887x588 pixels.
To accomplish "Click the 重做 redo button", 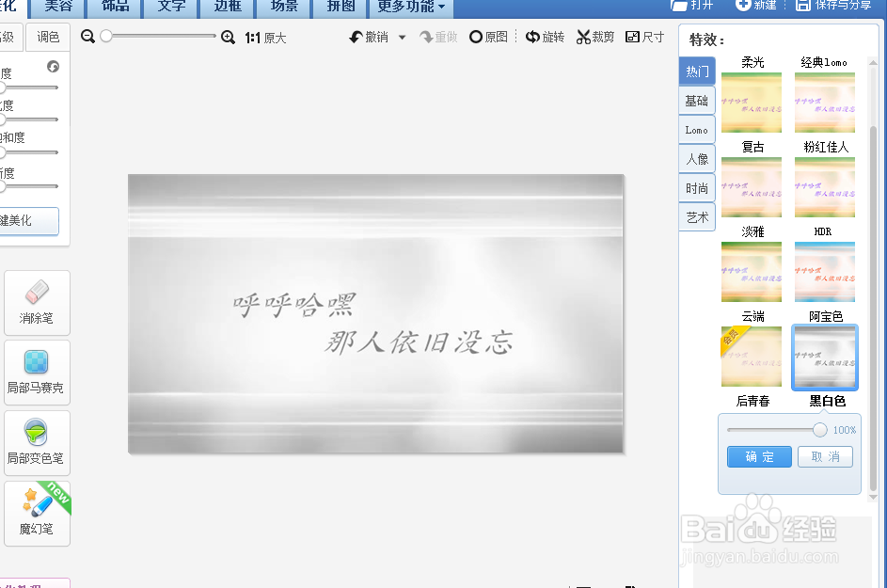I will (438, 38).
